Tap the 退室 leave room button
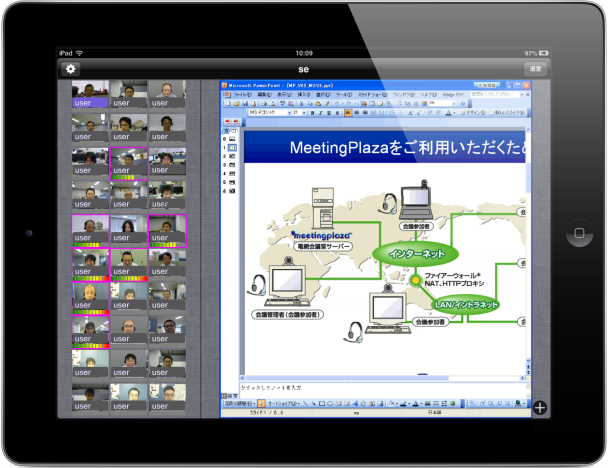Viewport: 608px width, 468px height. click(x=535, y=69)
